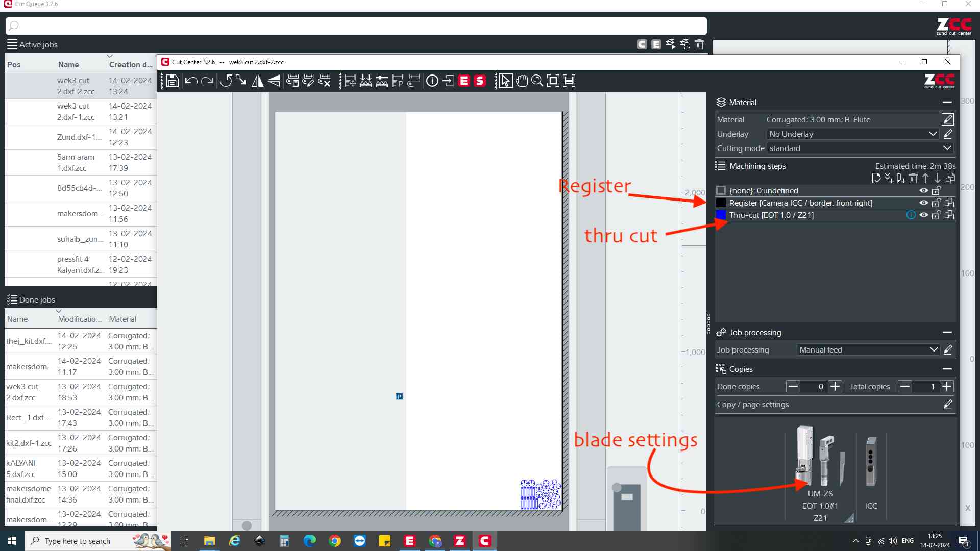Activate the pan hand tool
The width and height of the screenshot is (980, 551).
click(522, 81)
